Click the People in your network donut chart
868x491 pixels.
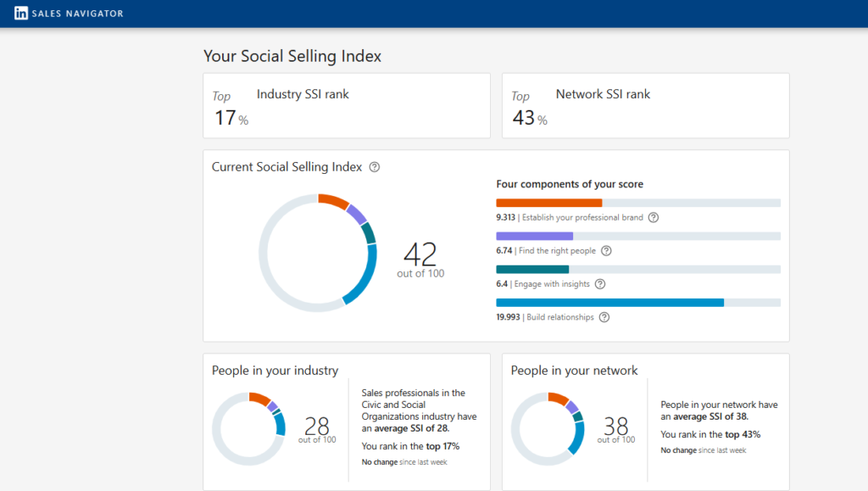(548, 429)
